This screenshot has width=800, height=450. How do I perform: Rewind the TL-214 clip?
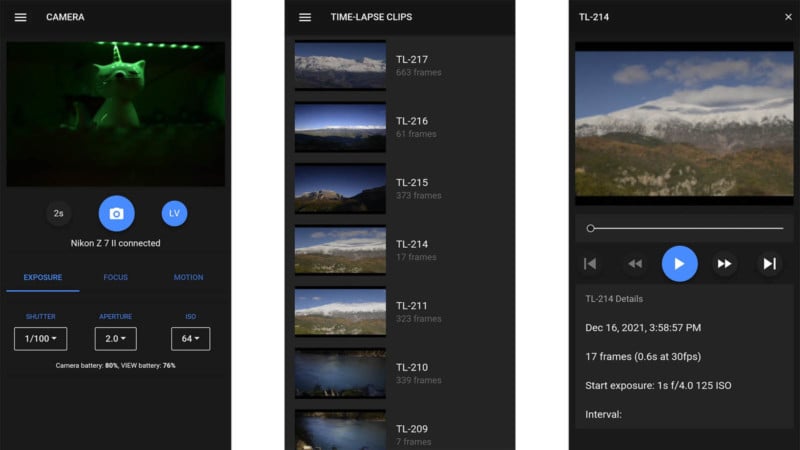[x=634, y=264]
